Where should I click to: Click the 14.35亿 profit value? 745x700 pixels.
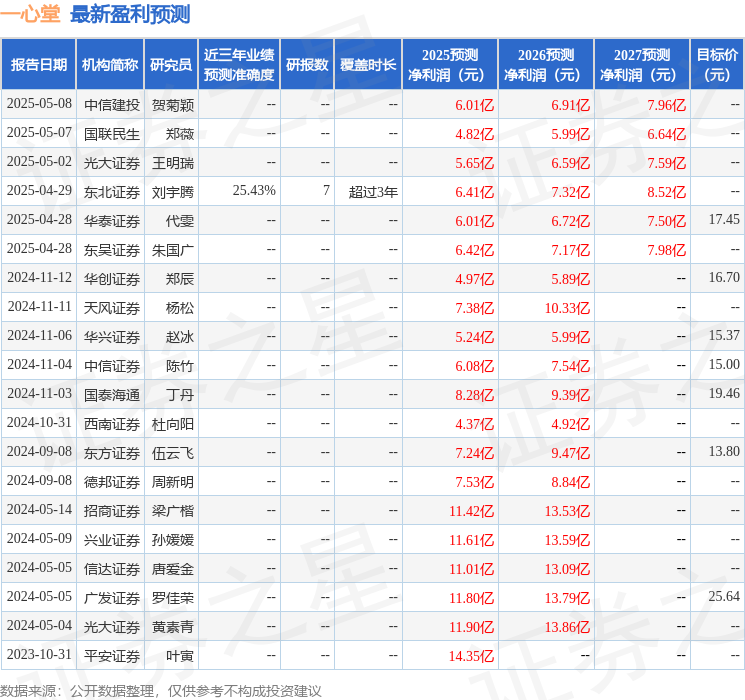tap(471, 656)
